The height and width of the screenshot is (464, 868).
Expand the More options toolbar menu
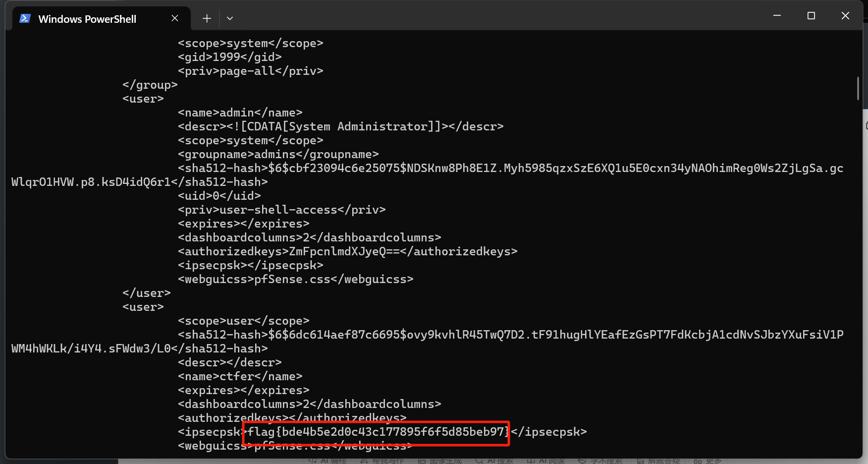coord(707,461)
